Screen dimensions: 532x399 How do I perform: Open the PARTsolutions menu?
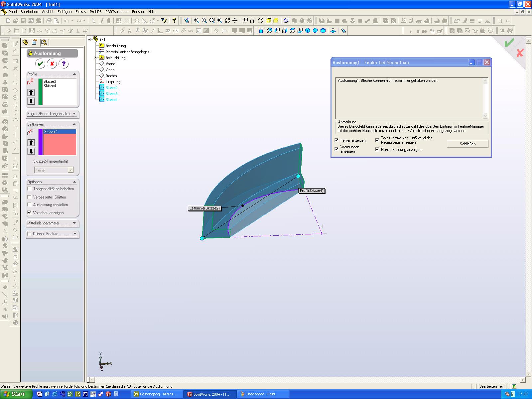117,12
